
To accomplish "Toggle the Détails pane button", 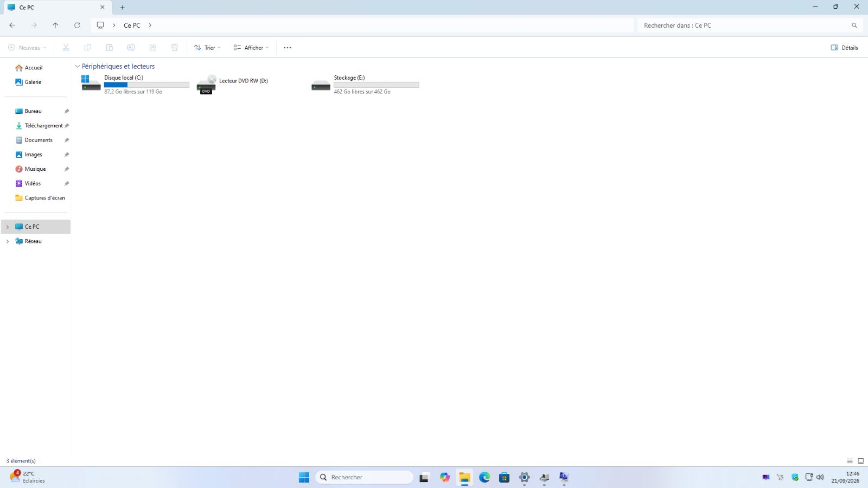I will [844, 48].
